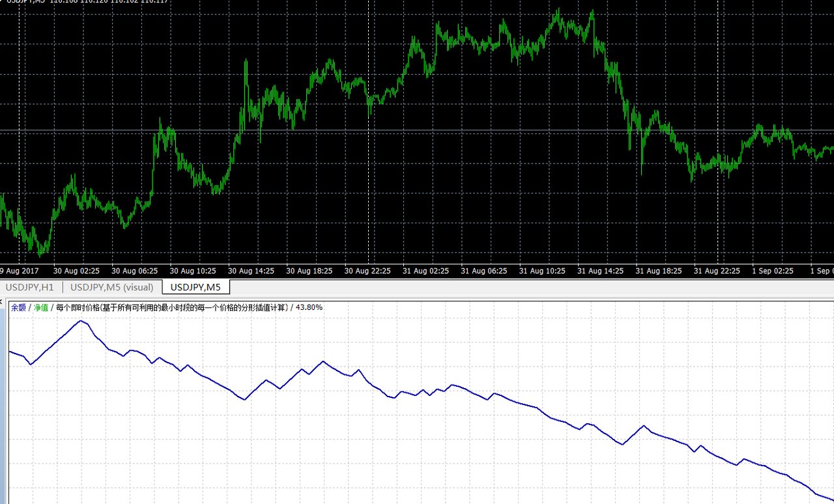
Task: Select the 30 Aug 06:25 time label
Action: coord(135,271)
